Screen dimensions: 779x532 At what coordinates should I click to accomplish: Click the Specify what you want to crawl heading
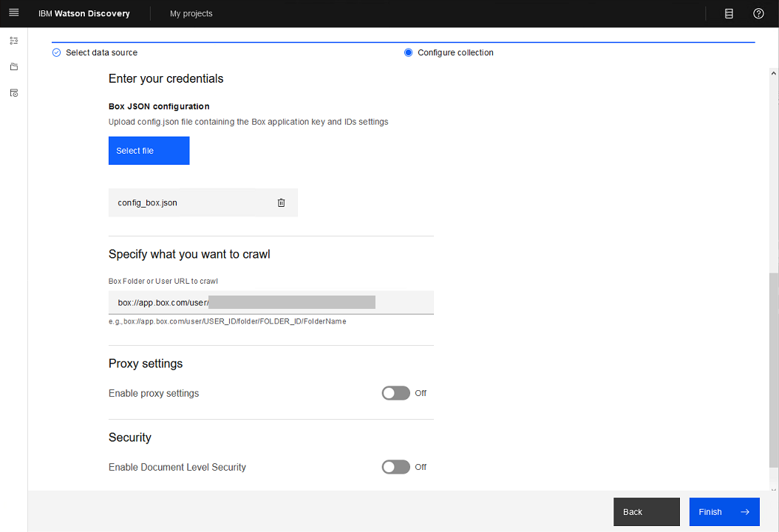point(189,254)
